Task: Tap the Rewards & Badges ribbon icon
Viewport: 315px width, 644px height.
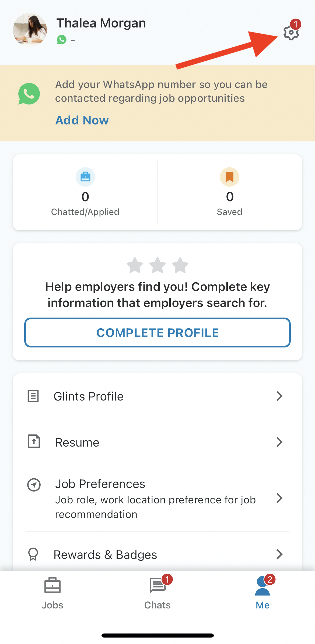Action: coord(33,554)
